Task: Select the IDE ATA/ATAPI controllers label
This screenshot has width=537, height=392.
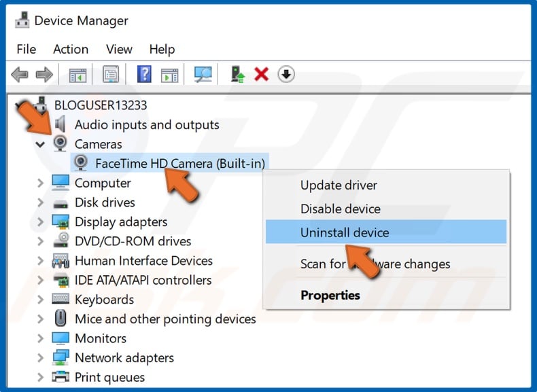Action: tap(143, 280)
